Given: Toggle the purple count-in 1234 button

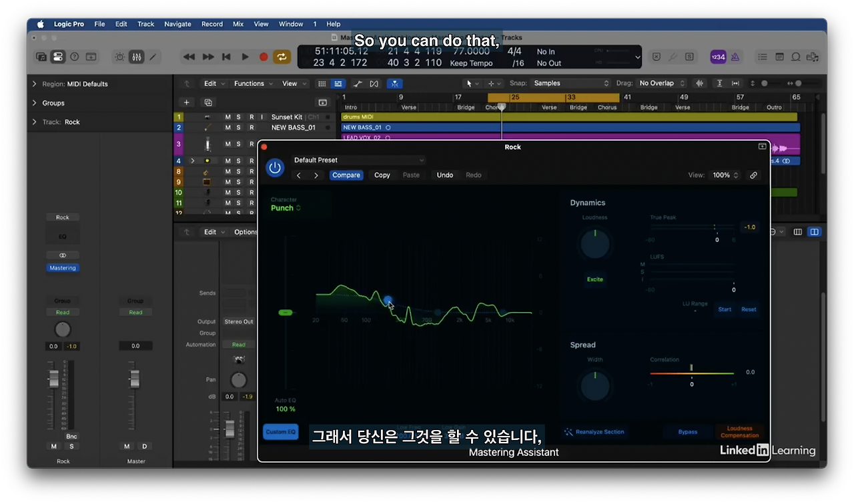Looking at the screenshot, I should click(718, 57).
